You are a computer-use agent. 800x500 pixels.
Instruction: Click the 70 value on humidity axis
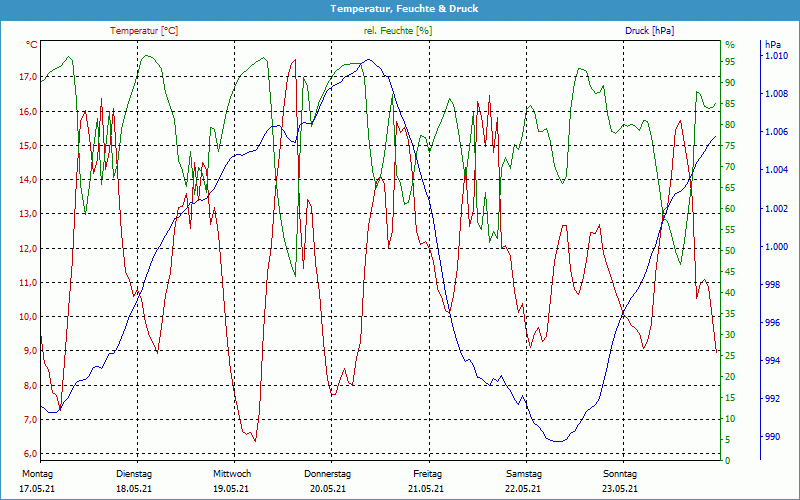point(730,166)
